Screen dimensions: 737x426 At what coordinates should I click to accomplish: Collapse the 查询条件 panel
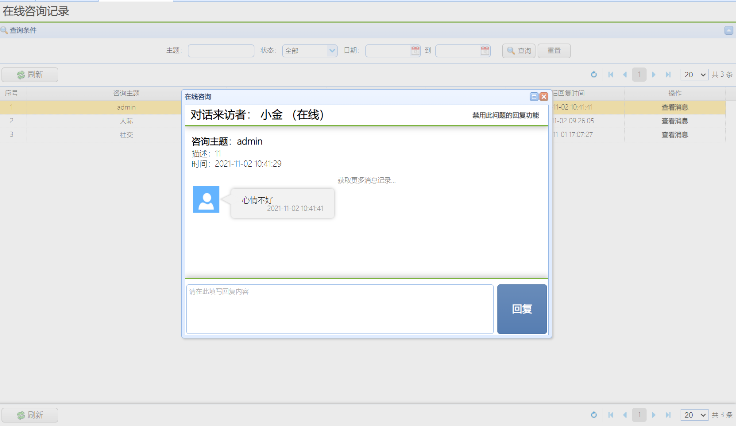(x=728, y=31)
